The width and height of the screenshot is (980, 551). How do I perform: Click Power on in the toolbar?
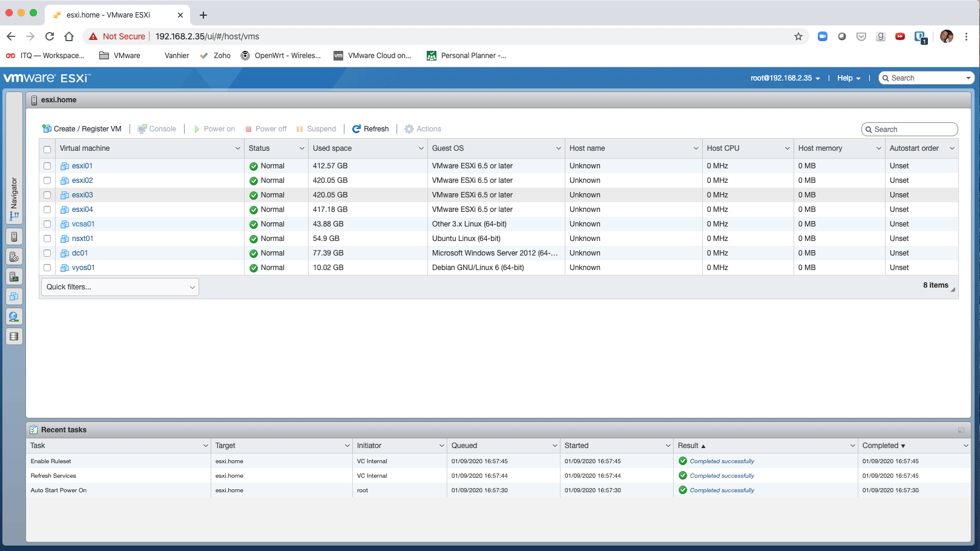[x=214, y=129]
